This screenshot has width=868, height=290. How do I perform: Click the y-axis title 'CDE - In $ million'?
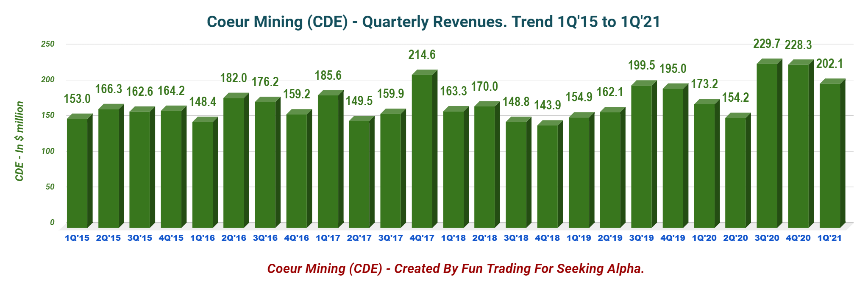(19, 141)
